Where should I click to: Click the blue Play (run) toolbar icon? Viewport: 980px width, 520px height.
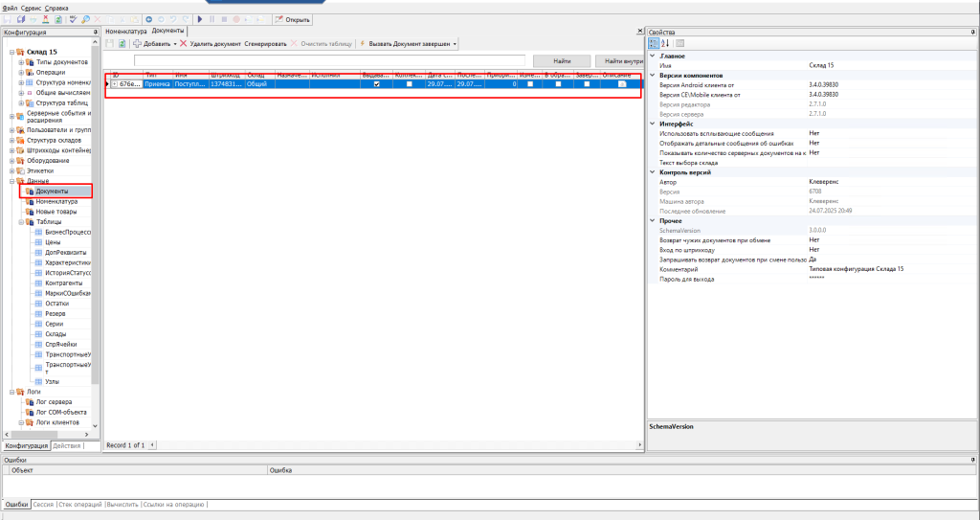pyautogui.click(x=199, y=19)
